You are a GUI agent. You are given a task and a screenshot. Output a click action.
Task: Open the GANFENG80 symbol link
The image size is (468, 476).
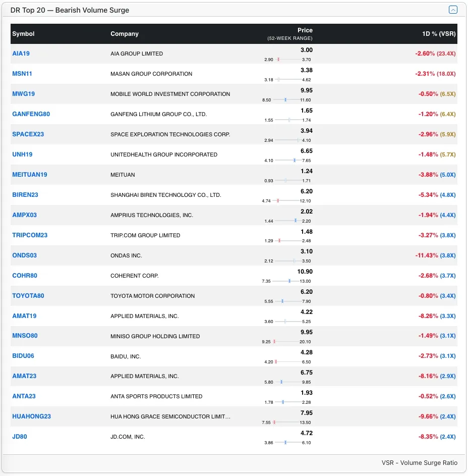click(31, 114)
